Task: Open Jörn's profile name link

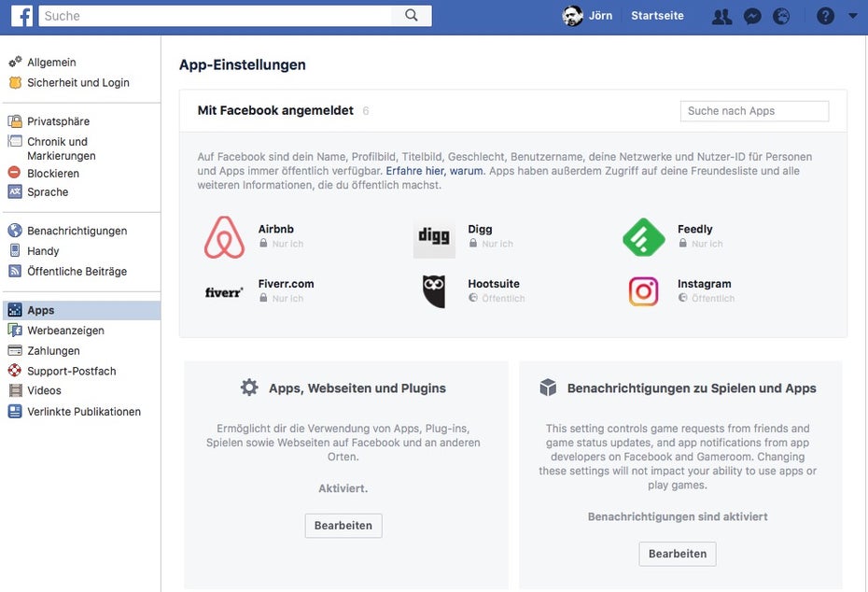Action: click(601, 16)
